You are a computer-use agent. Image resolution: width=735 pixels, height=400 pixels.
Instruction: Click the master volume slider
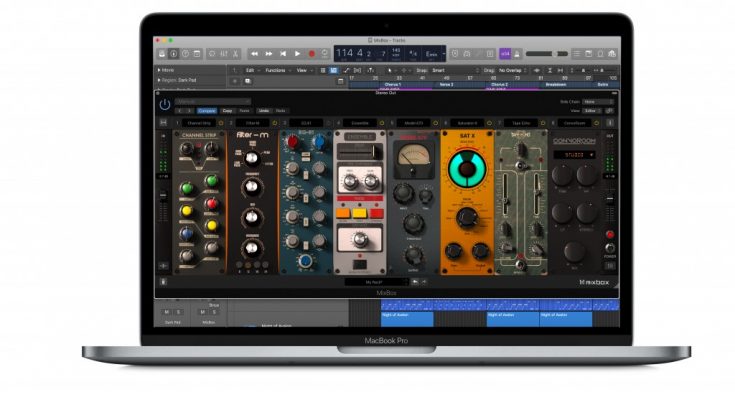click(x=547, y=53)
